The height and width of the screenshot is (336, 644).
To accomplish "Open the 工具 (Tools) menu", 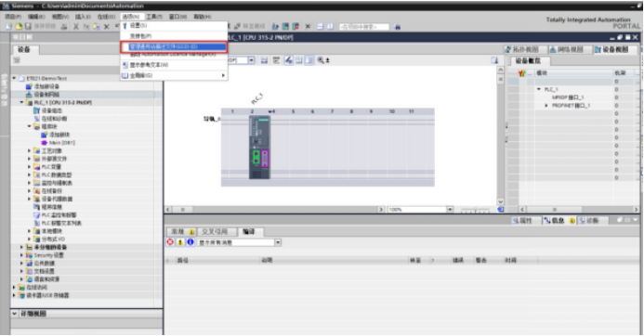I will pos(154,17).
